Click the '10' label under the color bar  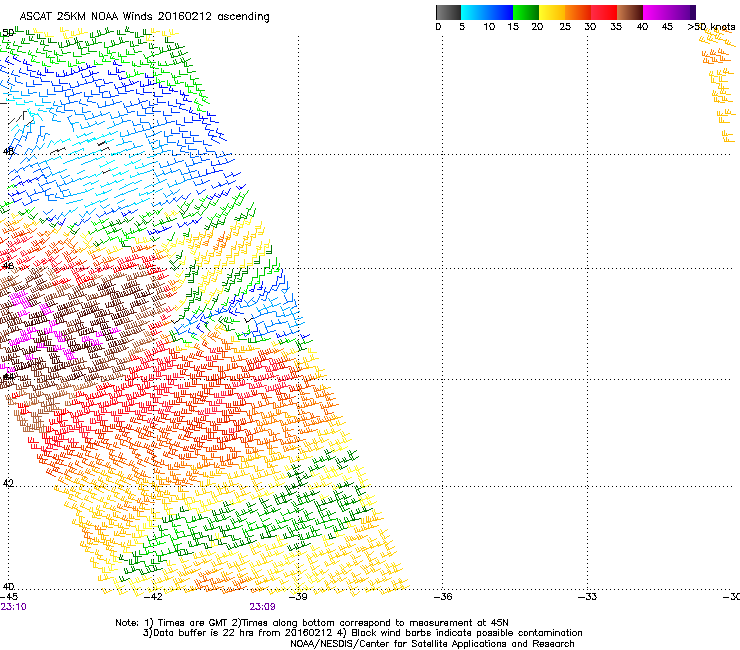(x=489, y=27)
